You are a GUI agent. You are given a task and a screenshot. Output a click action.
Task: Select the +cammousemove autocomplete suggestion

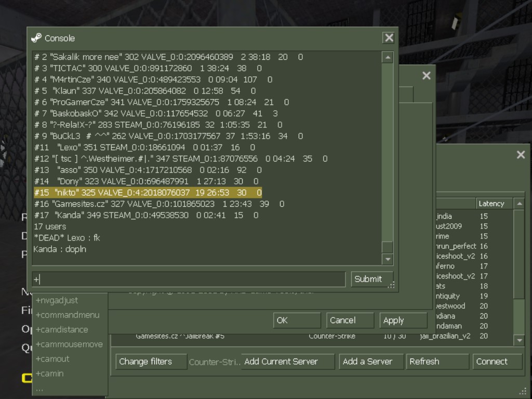pos(69,344)
